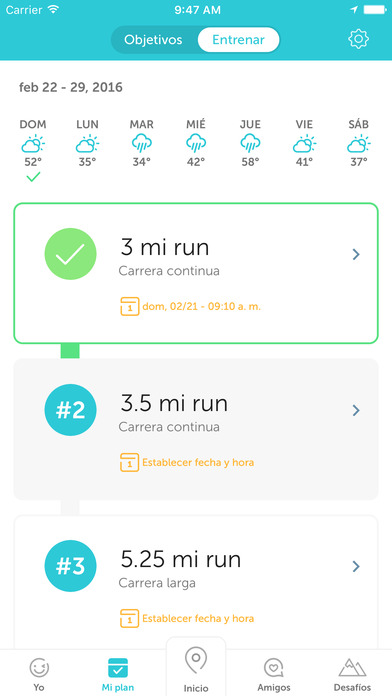Expand the 5.25 mi run chevron
Viewport: 392px width, 696px height.
[x=356, y=566]
